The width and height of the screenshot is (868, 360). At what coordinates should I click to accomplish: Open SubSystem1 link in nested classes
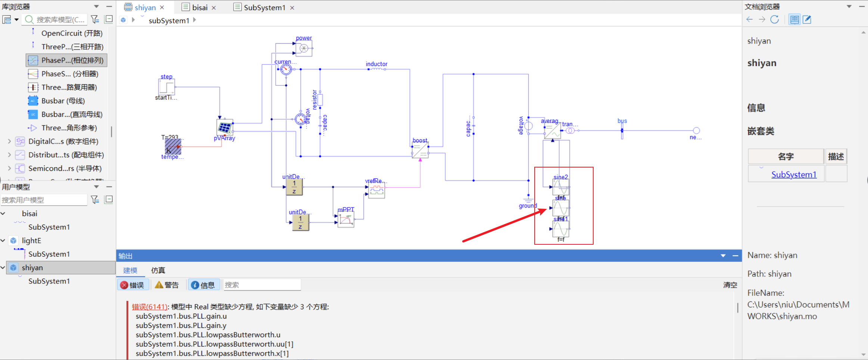[x=794, y=174]
